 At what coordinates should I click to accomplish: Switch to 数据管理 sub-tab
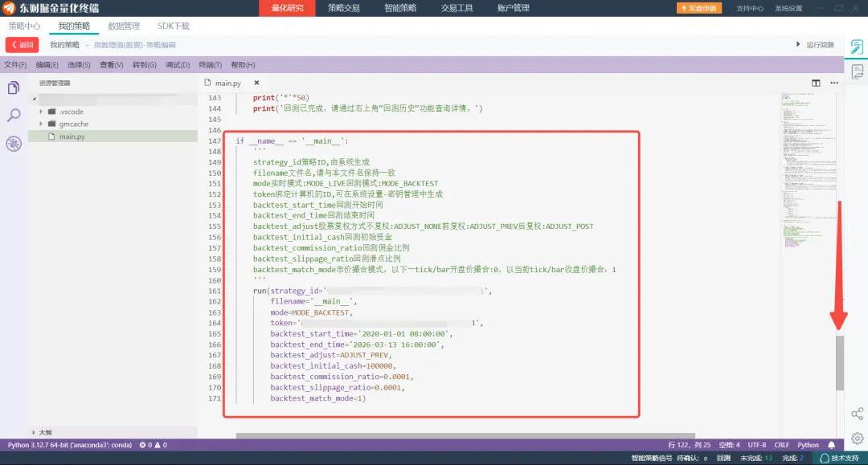click(124, 26)
